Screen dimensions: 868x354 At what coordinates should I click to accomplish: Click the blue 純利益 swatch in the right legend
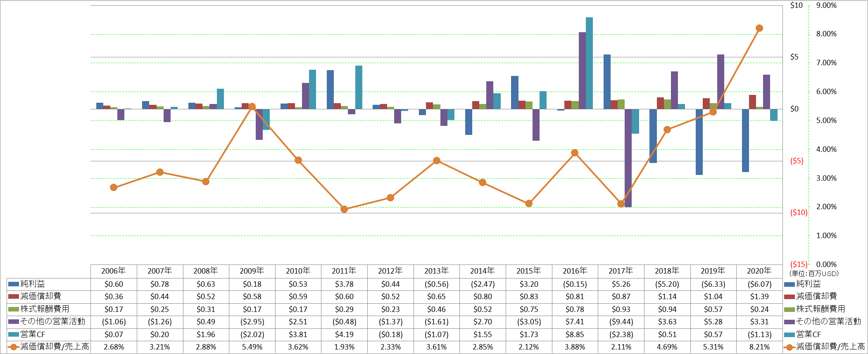click(x=790, y=284)
